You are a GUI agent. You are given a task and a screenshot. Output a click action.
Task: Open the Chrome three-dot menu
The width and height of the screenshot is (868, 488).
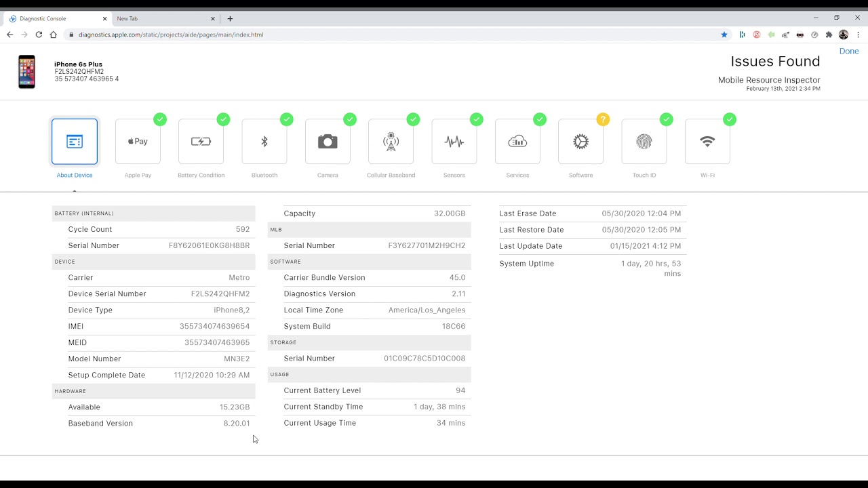tap(858, 35)
